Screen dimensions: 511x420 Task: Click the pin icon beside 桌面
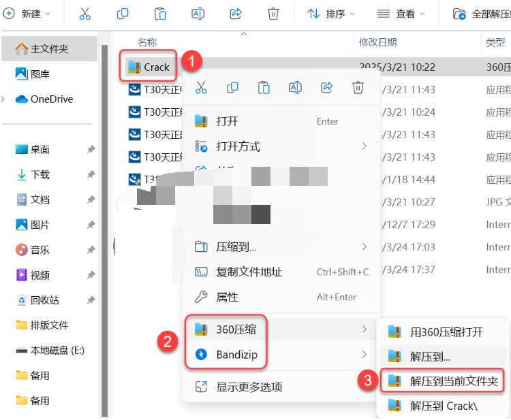click(91, 150)
